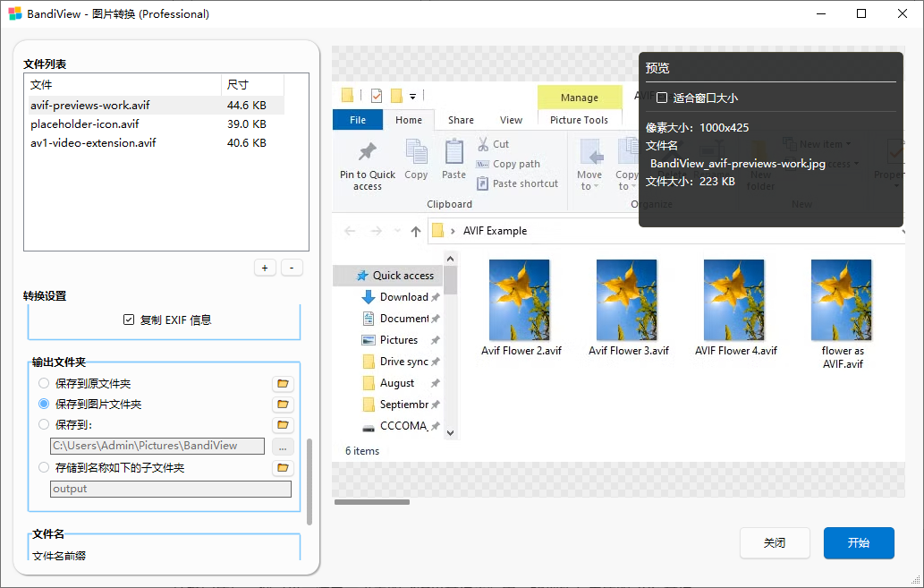Uncheck the 复制 EXIF 信息 checkbox

[129, 320]
